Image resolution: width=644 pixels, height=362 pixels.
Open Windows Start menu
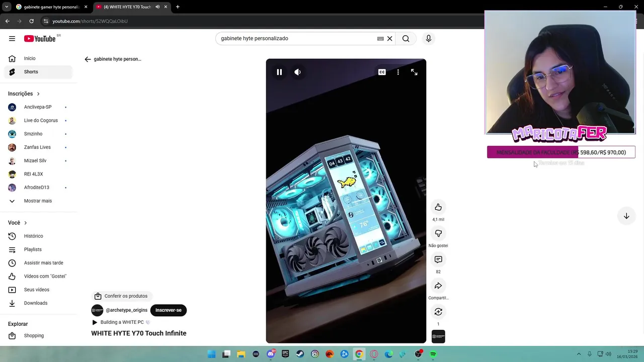tap(212, 354)
